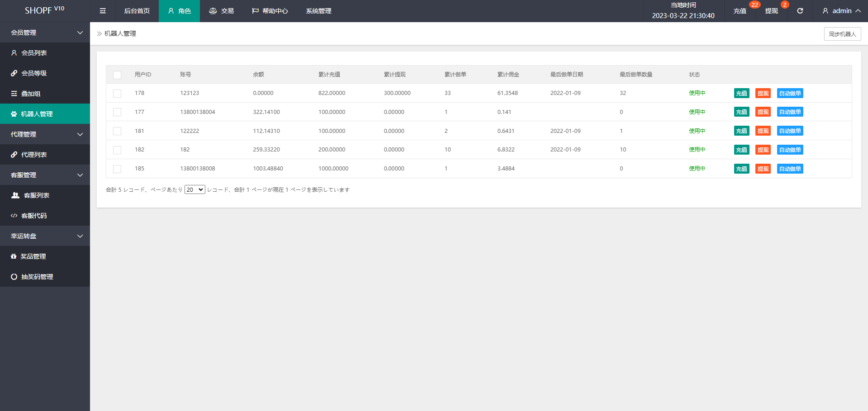Viewport: 868px width, 411px height.
Task: Click the sidebar collapse hamburger icon
Action: 103,11
